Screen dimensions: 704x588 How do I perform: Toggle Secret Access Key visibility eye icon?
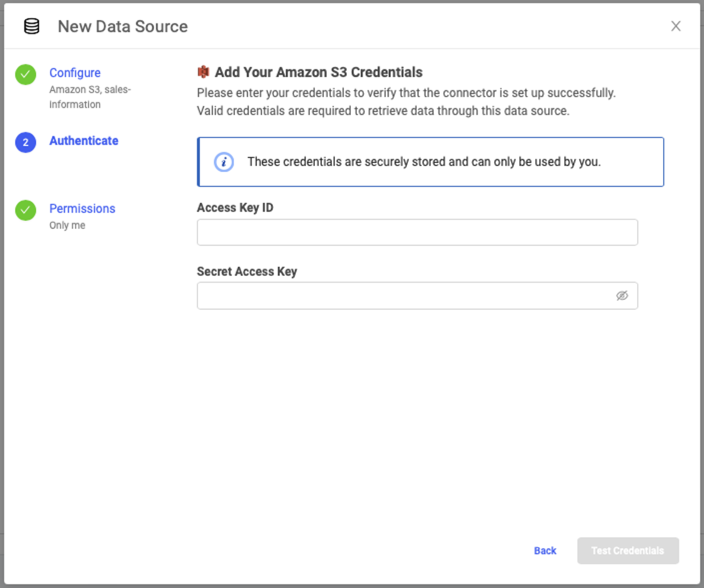[x=622, y=295]
